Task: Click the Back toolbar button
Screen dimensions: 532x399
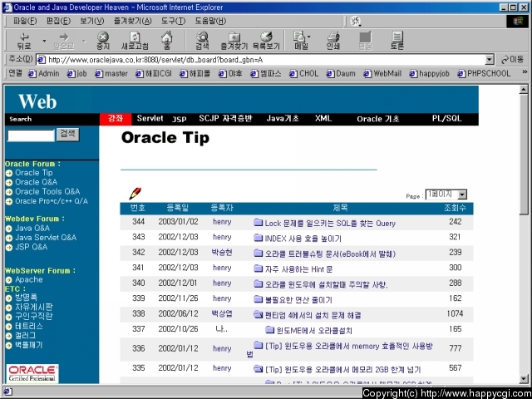Action: [x=24, y=41]
